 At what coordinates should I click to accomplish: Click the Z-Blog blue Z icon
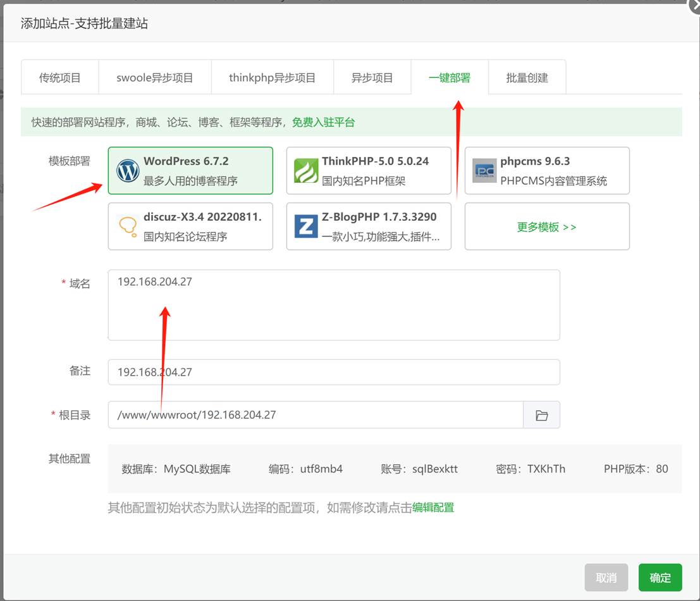(x=306, y=226)
